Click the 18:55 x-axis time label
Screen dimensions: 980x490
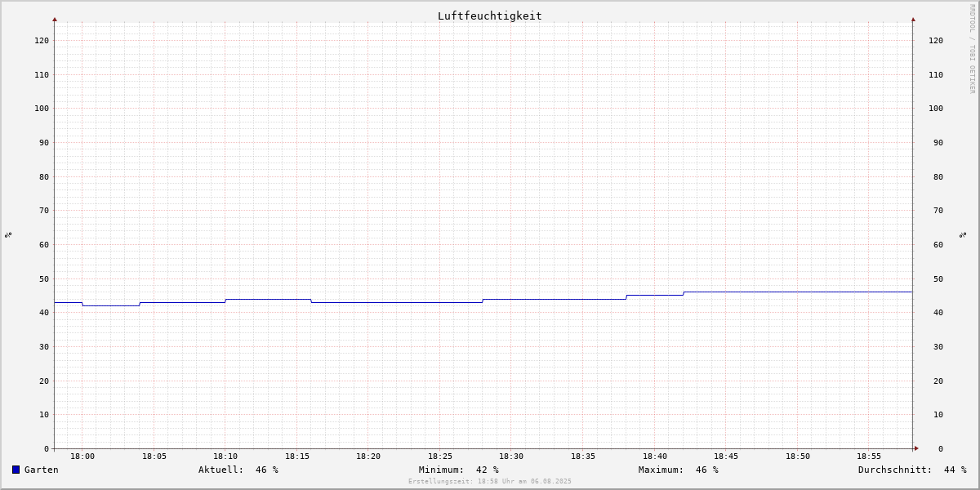click(x=869, y=457)
